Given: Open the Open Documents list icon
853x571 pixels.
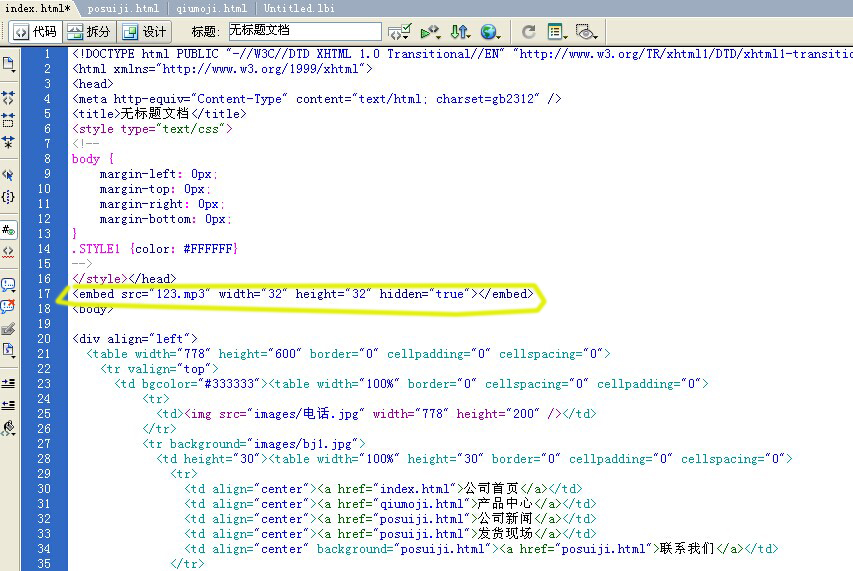Looking at the screenshot, I should click(x=9, y=64).
